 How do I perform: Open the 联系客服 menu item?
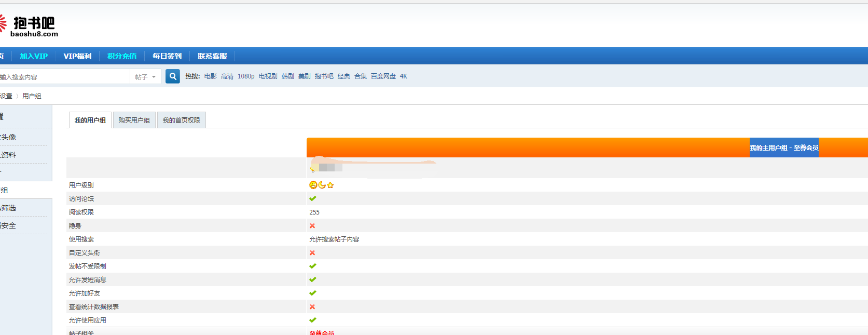click(212, 56)
